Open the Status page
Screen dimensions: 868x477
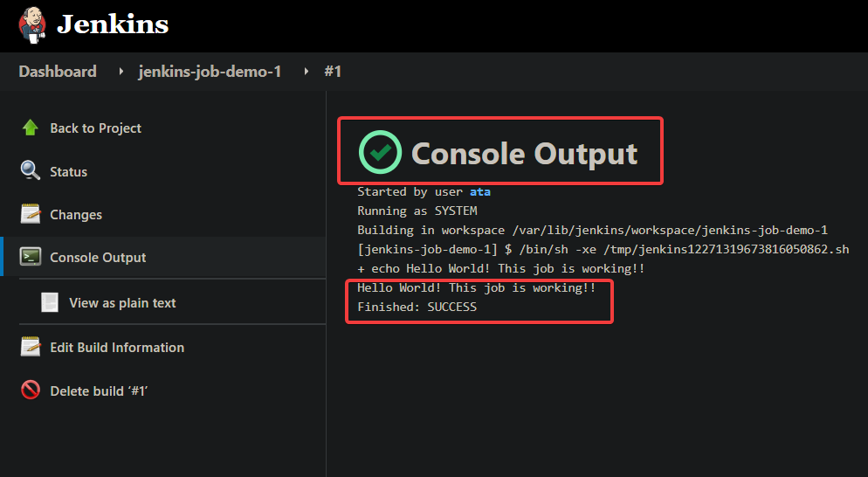pos(69,172)
